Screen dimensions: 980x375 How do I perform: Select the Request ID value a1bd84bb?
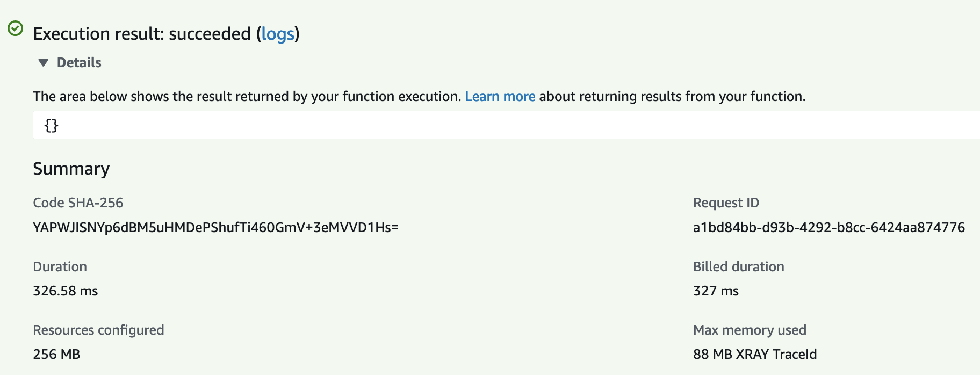828,227
